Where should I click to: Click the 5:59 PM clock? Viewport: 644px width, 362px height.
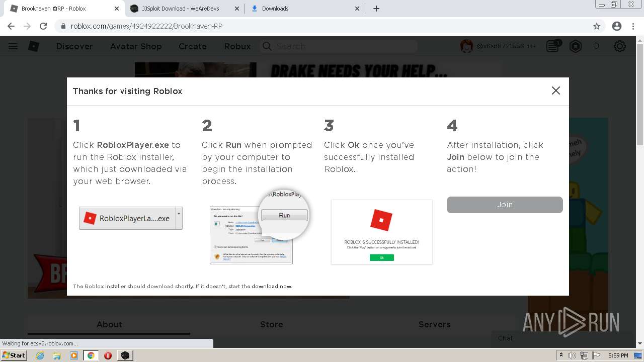click(x=618, y=355)
